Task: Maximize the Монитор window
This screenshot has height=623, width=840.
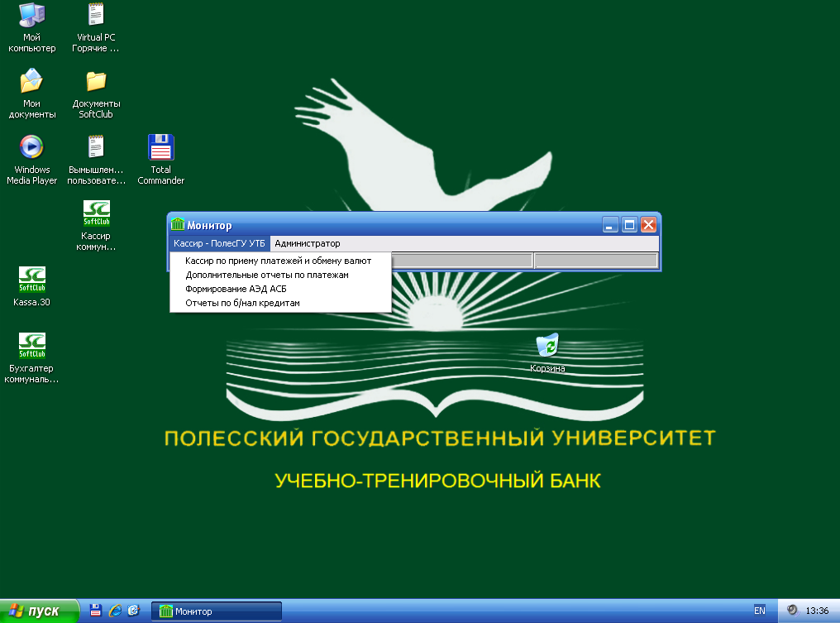Action: [x=629, y=225]
